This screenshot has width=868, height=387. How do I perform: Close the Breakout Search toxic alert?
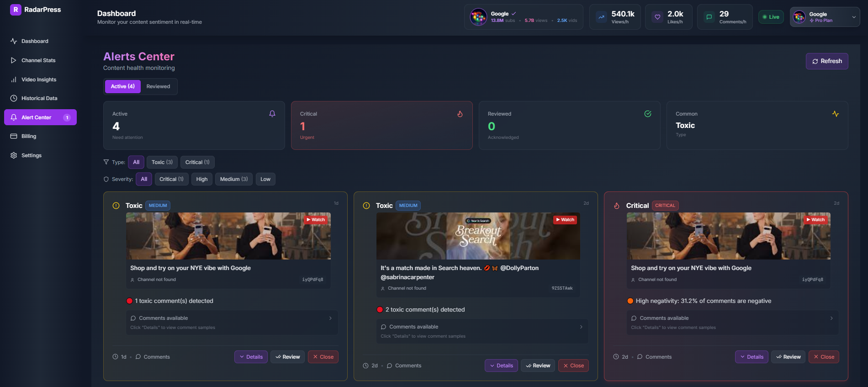[x=573, y=366]
